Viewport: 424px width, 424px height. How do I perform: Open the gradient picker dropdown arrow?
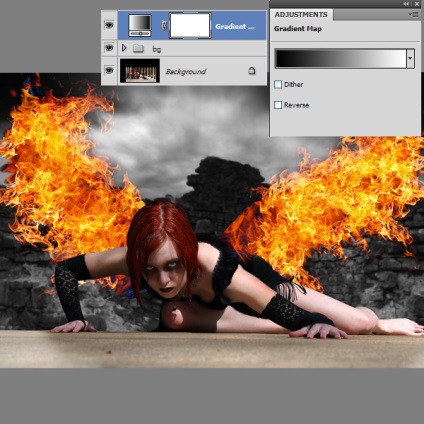click(410, 58)
